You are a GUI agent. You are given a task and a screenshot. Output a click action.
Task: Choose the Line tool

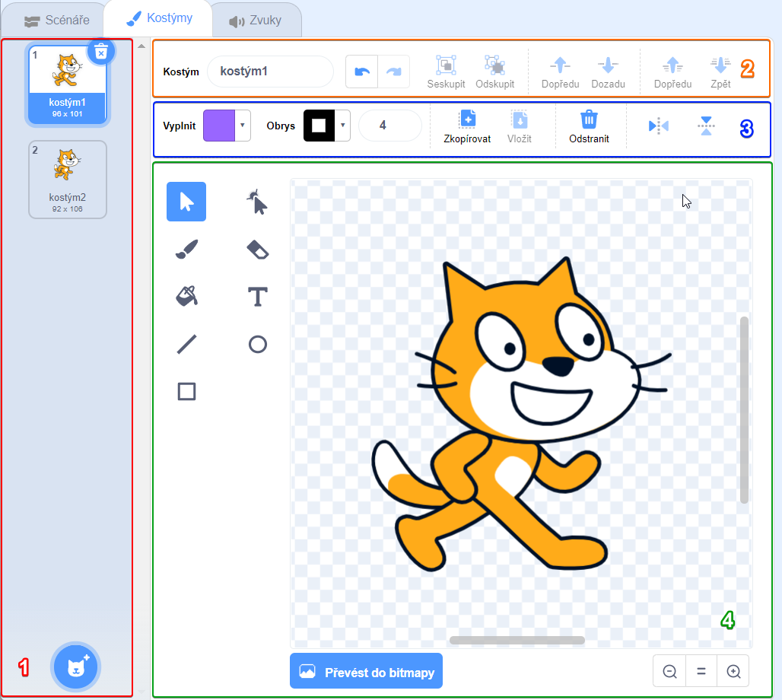[x=186, y=344]
